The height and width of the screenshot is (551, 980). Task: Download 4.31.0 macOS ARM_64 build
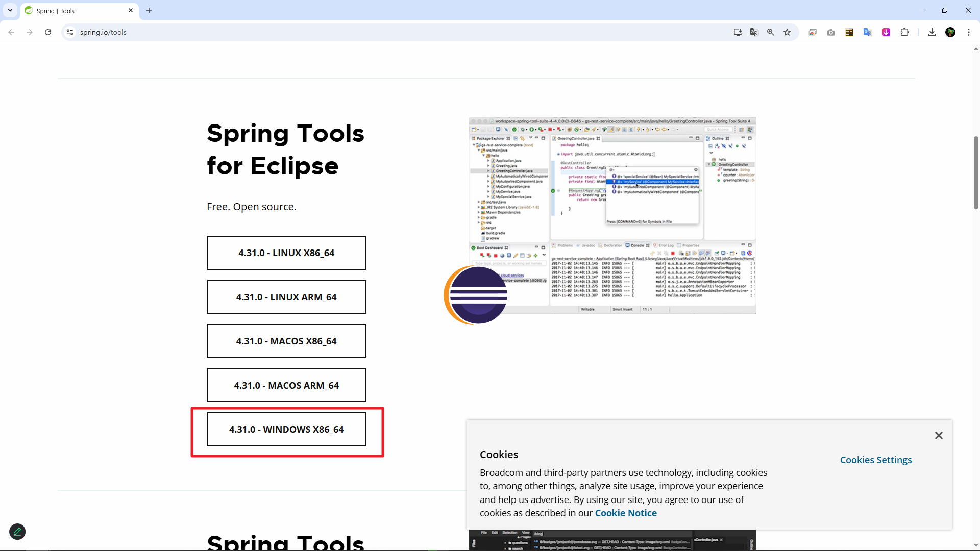click(286, 385)
